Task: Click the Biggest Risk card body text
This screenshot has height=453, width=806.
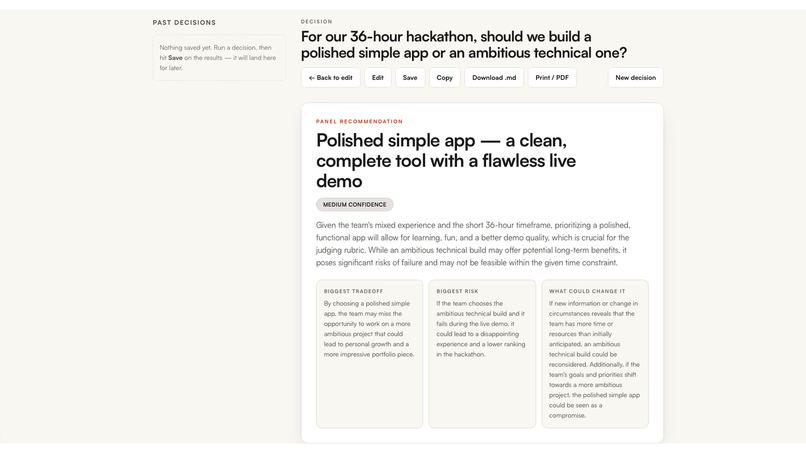Action: [481, 329]
